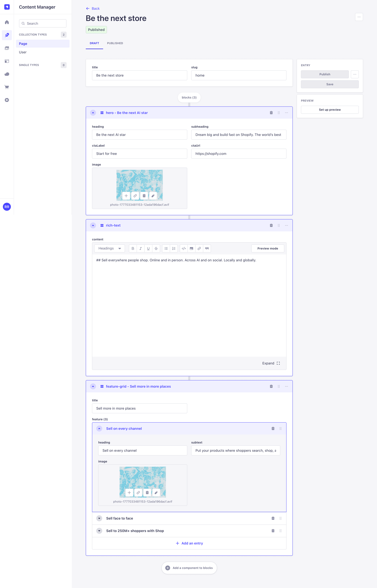Image resolution: width=377 pixels, height=588 pixels.
Task: Delete the Sell face to face entry
Action: tap(273, 518)
